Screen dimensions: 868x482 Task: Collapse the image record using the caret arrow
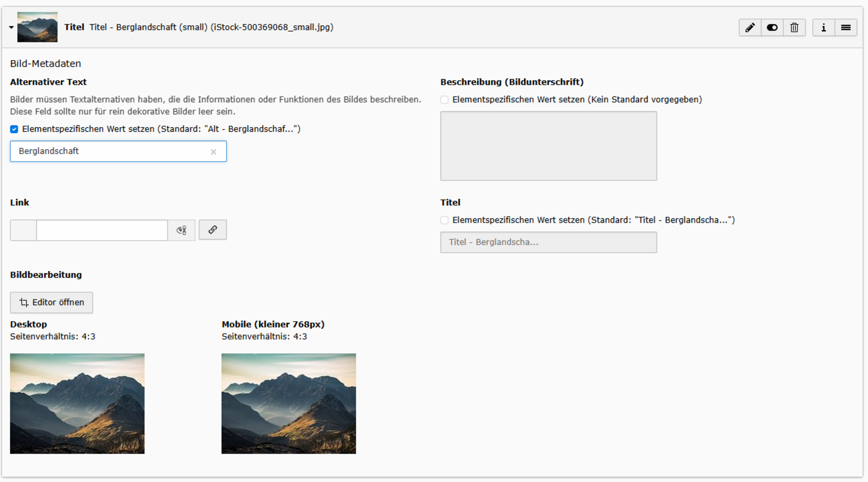pyautogui.click(x=11, y=28)
